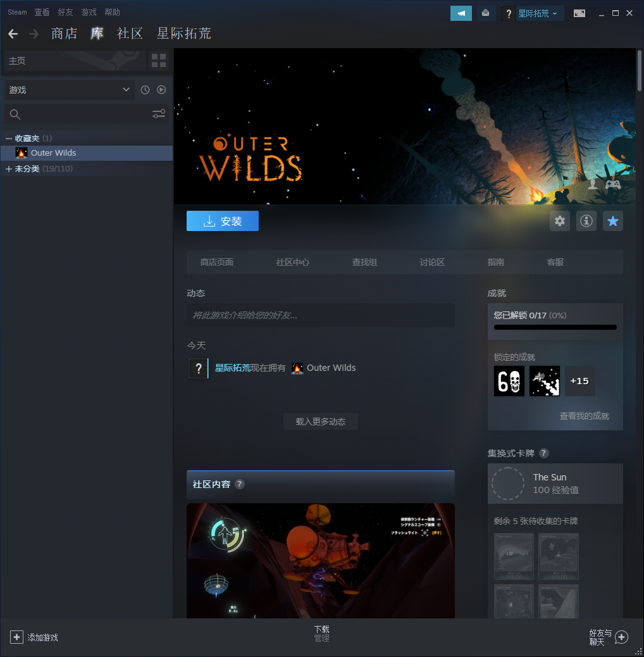
Task: Open the 好友 menu
Action: pyautogui.click(x=65, y=12)
